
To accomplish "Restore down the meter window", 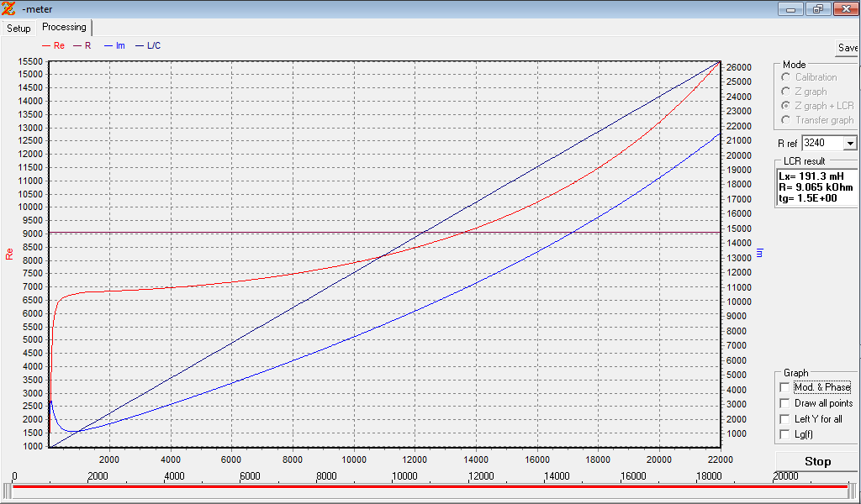I will [818, 9].
